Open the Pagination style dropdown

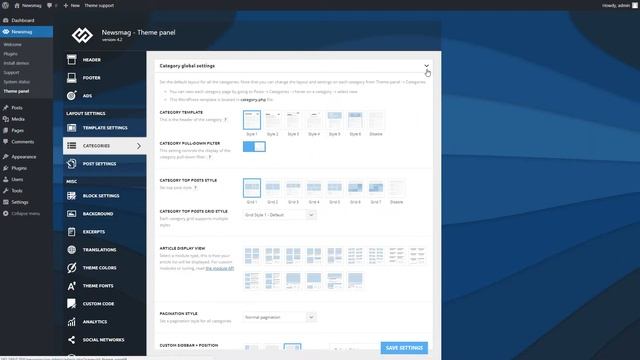coord(279,317)
